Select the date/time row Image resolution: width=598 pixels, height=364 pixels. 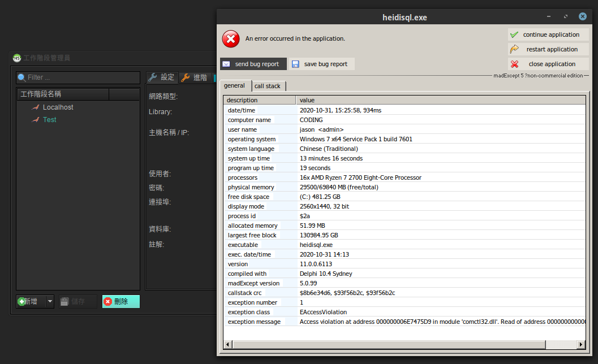tap(405, 110)
